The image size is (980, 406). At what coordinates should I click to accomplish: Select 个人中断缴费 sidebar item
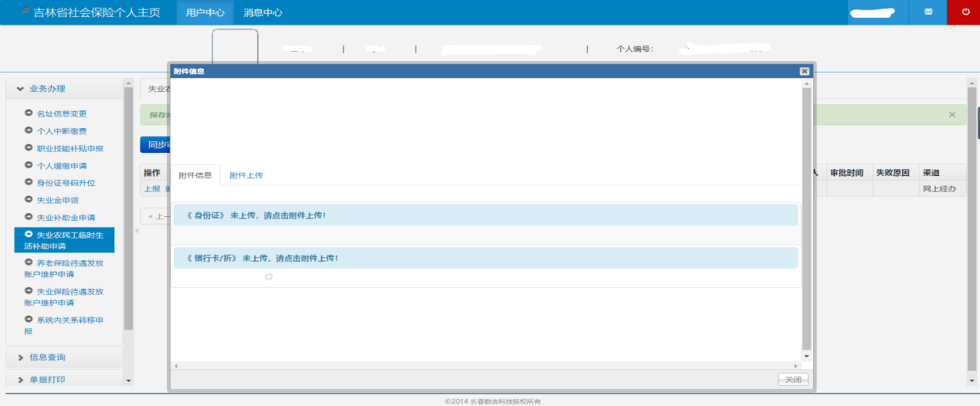[61, 131]
